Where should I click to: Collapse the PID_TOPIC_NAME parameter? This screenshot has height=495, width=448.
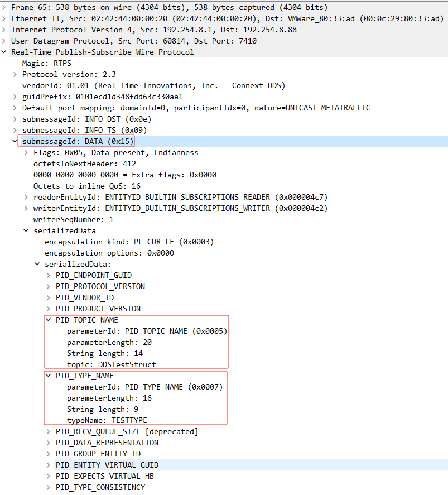(49, 320)
